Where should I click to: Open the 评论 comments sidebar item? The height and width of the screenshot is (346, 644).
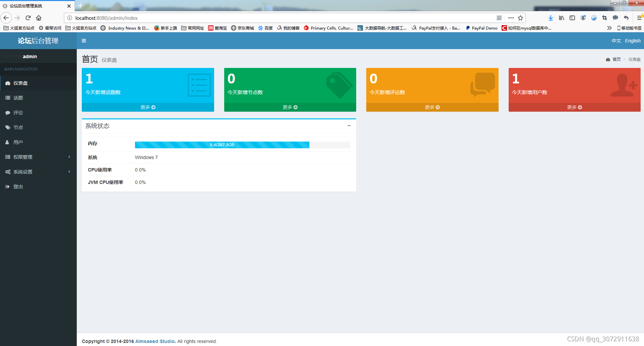(38, 113)
